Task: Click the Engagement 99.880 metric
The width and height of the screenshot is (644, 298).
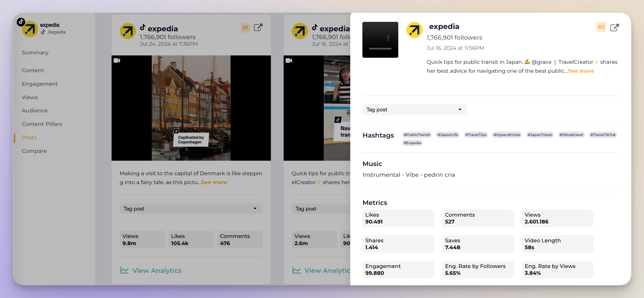Action: click(x=398, y=269)
